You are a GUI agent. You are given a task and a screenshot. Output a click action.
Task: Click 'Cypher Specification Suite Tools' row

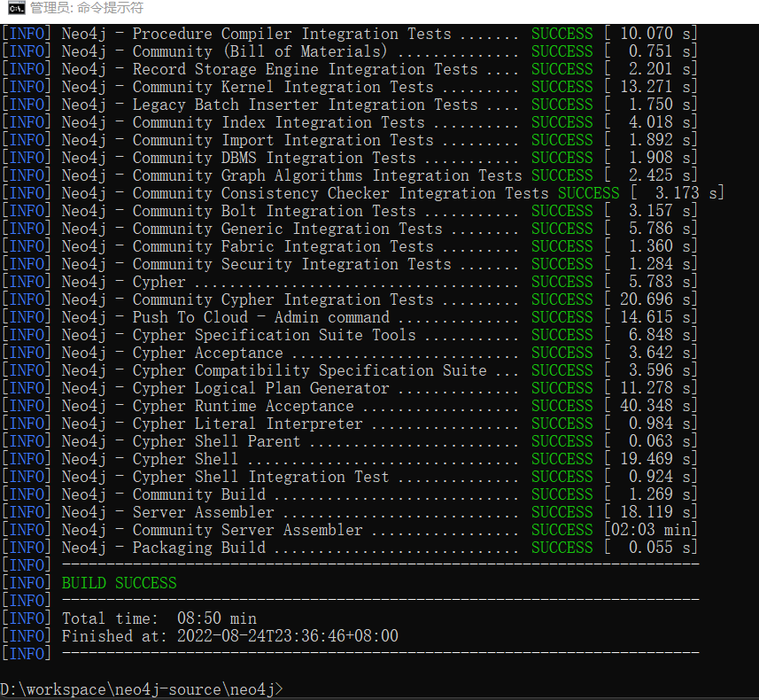tap(350, 335)
